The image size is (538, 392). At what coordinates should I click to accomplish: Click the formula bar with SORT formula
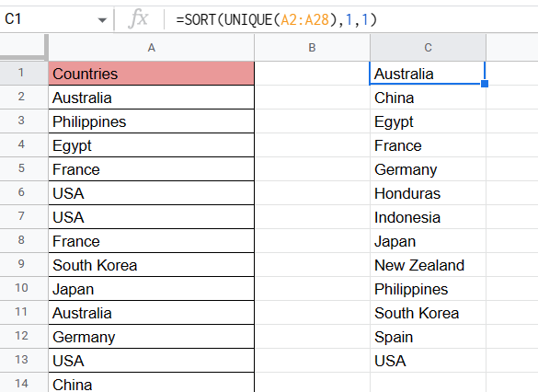pyautogui.click(x=350, y=19)
